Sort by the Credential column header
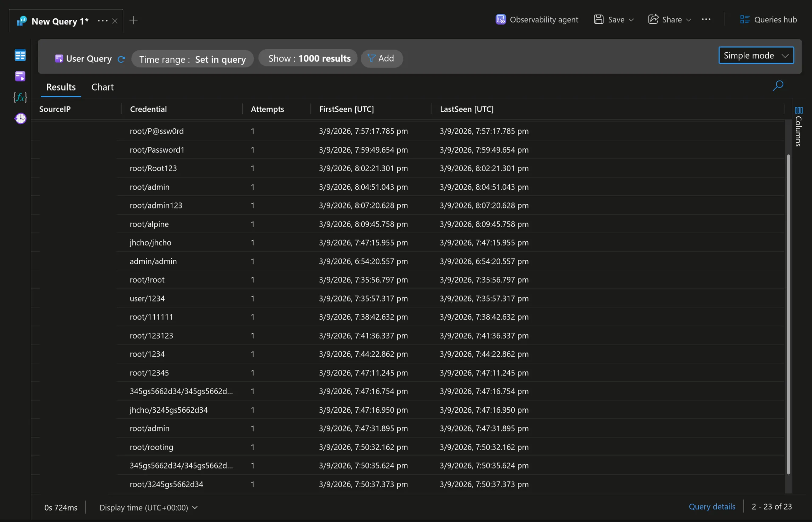 click(148, 109)
